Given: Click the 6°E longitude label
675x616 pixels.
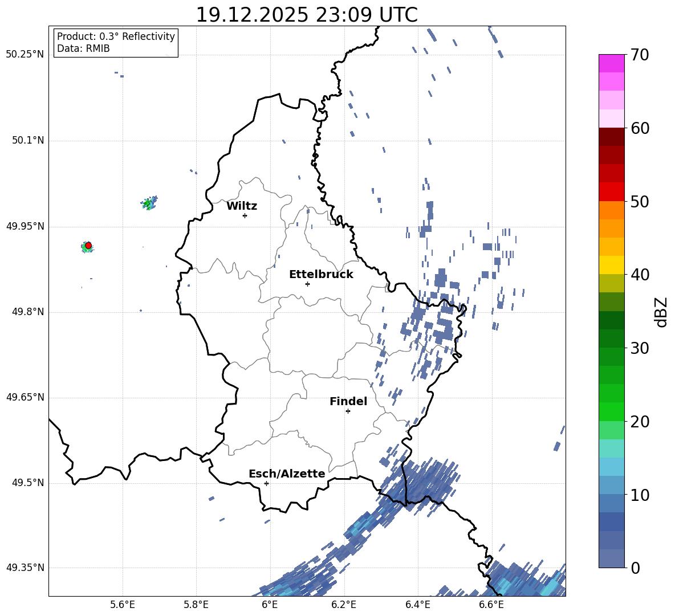Looking at the screenshot, I should (270, 605).
